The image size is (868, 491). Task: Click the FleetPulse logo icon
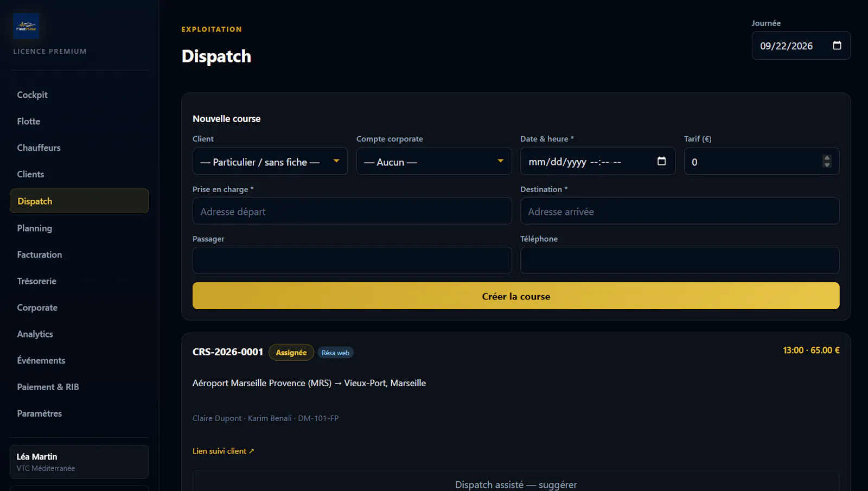click(x=26, y=26)
